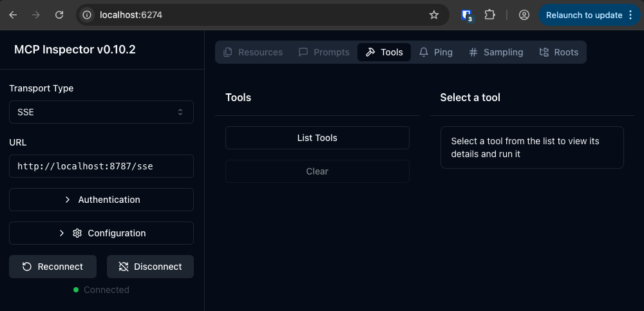The width and height of the screenshot is (644, 311).
Task: Click the server URL input field
Action: (x=101, y=166)
